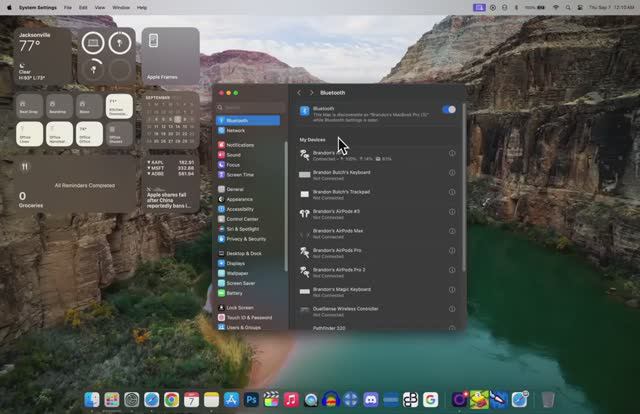Open info for Brandon's AirPods #3
Image resolution: width=640 pixels, height=414 pixels.
click(x=452, y=212)
